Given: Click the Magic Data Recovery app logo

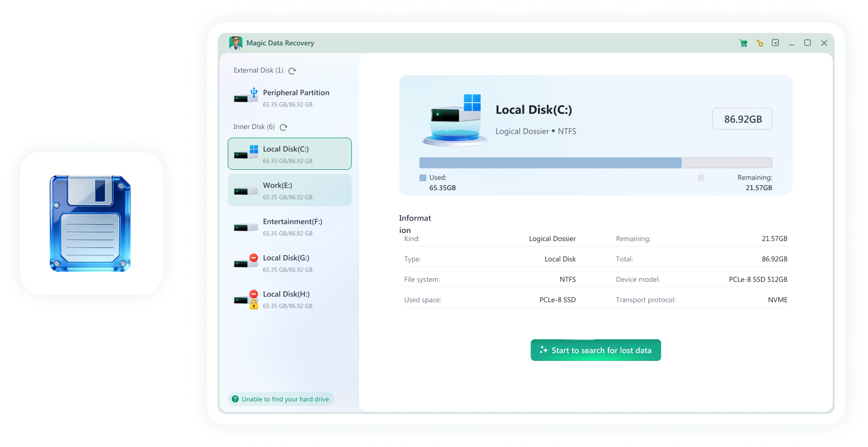Looking at the screenshot, I should coord(236,43).
